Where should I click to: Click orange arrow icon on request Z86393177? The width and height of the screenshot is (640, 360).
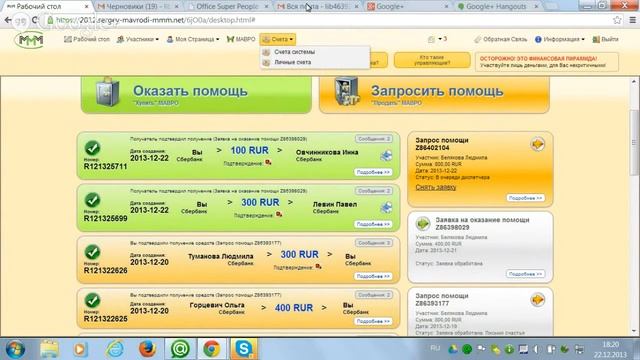point(538,300)
